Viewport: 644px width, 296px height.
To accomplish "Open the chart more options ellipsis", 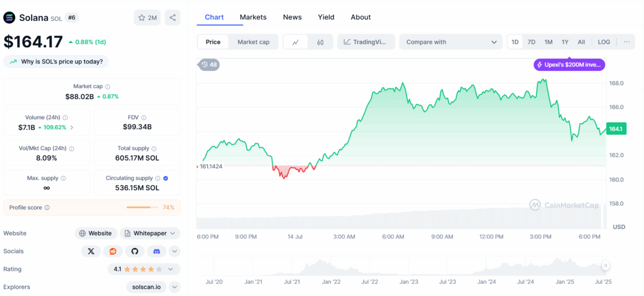I will tap(626, 42).
